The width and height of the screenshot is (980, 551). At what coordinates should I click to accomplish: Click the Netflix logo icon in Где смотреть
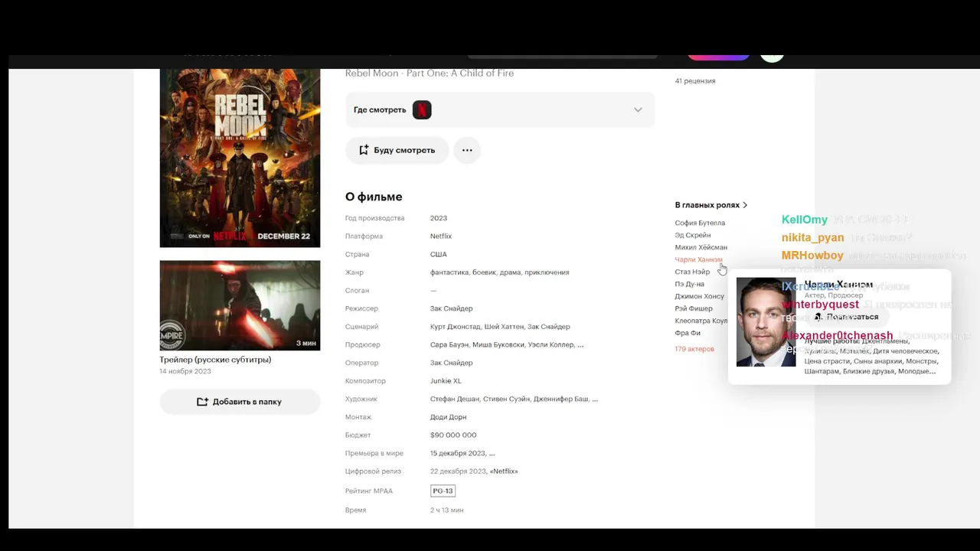pos(422,109)
